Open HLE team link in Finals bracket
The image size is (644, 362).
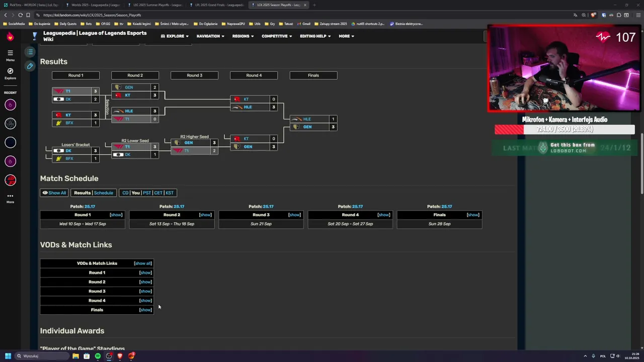tap(307, 119)
